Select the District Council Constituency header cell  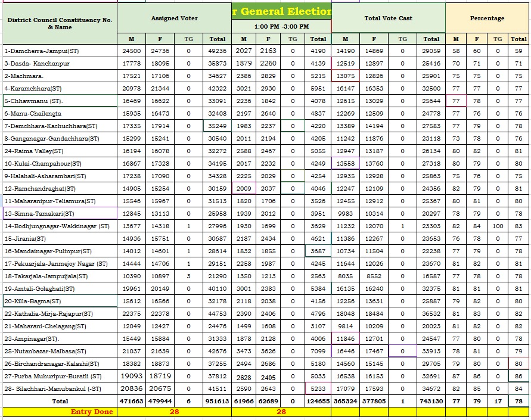59,23
